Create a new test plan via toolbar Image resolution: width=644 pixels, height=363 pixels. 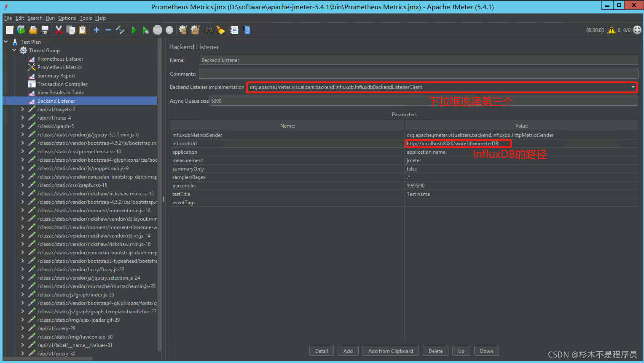[x=10, y=30]
